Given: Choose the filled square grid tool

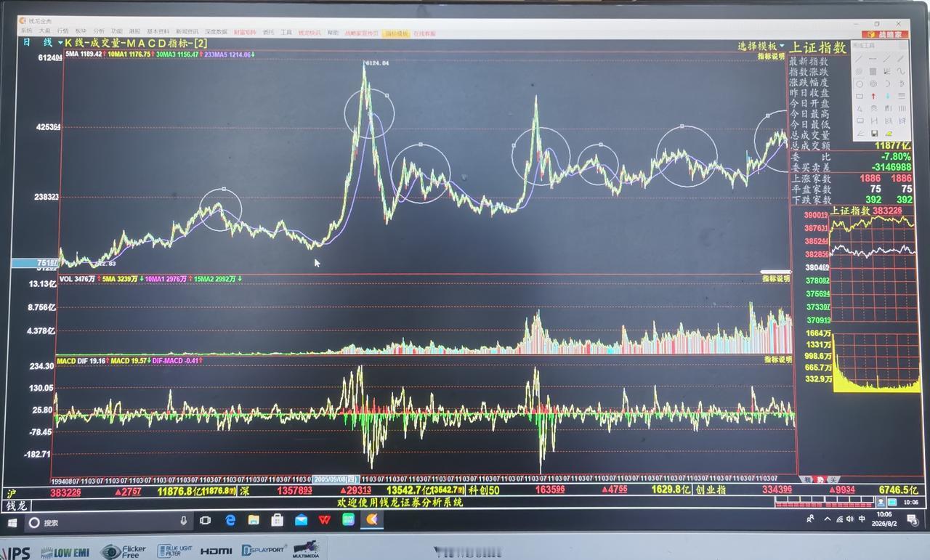Looking at the screenshot, I should (873, 71).
